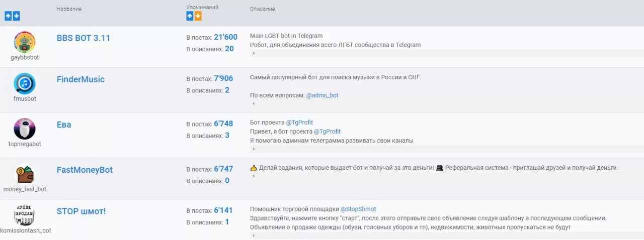Click 'Объявления о продаже одежды' description line

point(411,227)
